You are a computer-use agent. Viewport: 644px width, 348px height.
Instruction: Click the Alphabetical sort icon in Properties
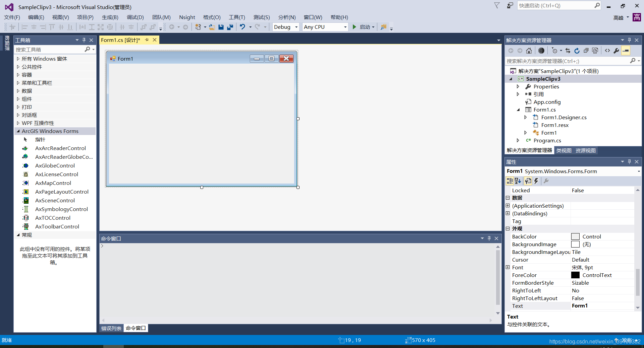pos(518,181)
